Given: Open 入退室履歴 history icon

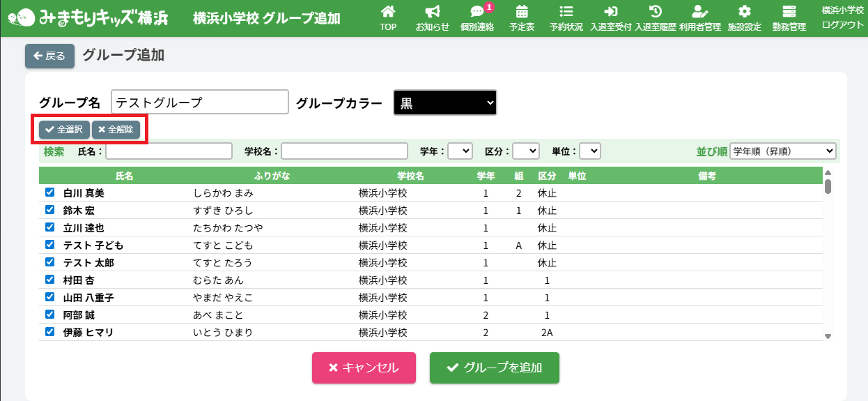Looking at the screenshot, I should click(x=655, y=12).
